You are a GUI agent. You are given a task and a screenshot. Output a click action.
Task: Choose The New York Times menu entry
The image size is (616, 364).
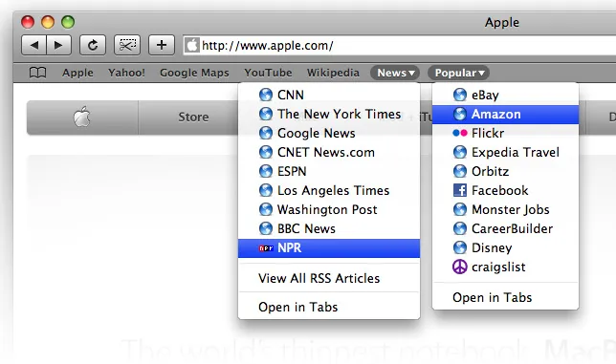(x=329, y=114)
